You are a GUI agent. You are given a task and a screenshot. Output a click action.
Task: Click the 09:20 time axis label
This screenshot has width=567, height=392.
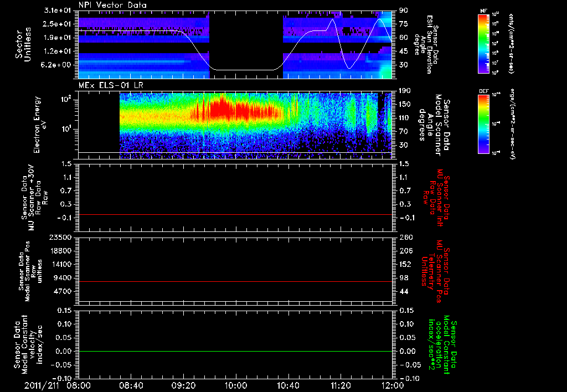click(x=183, y=385)
